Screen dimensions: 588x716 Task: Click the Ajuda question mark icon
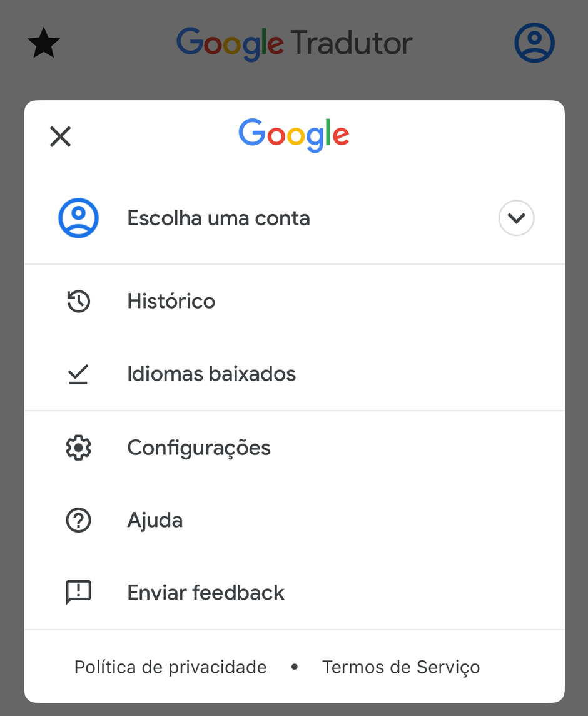click(x=78, y=521)
